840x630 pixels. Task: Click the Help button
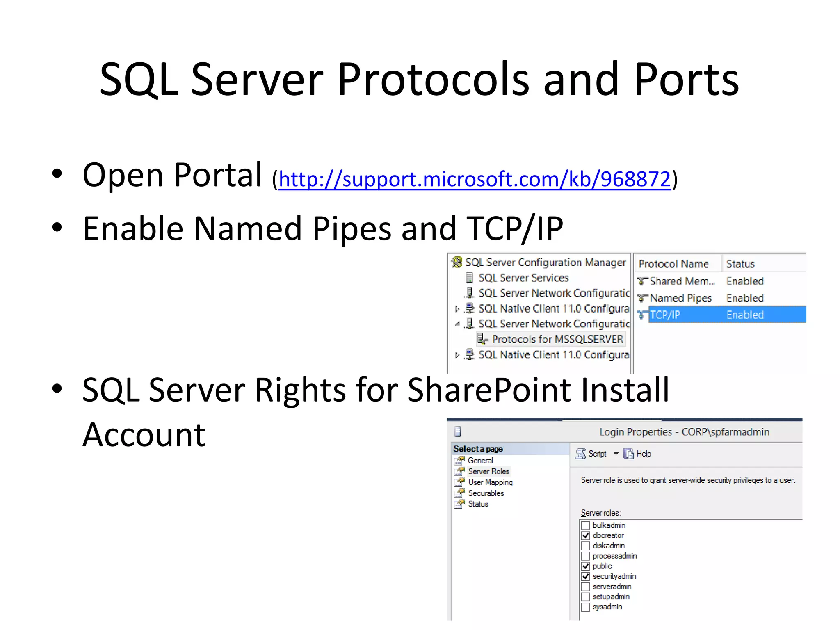(x=637, y=454)
